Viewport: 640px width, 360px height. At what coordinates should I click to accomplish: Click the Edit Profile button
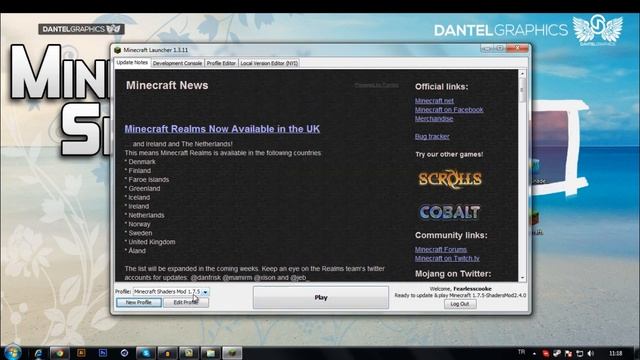coord(186,302)
